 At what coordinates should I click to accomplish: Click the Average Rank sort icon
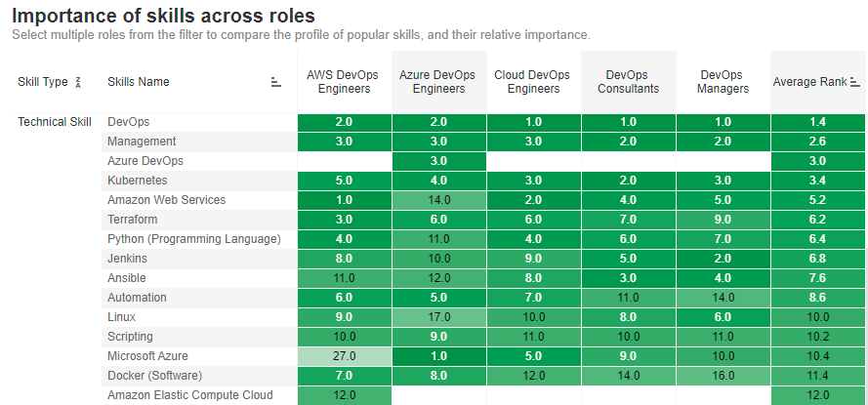click(855, 82)
